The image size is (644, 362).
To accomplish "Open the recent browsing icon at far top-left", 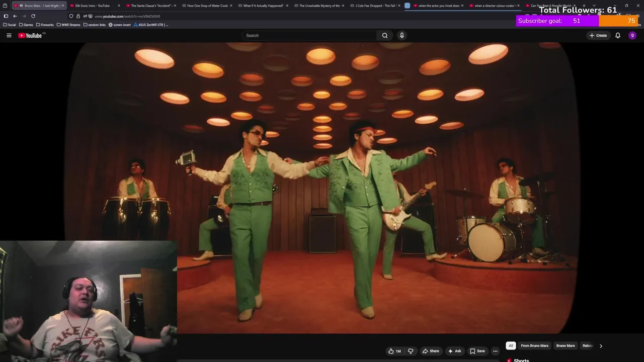I will 5,6.
